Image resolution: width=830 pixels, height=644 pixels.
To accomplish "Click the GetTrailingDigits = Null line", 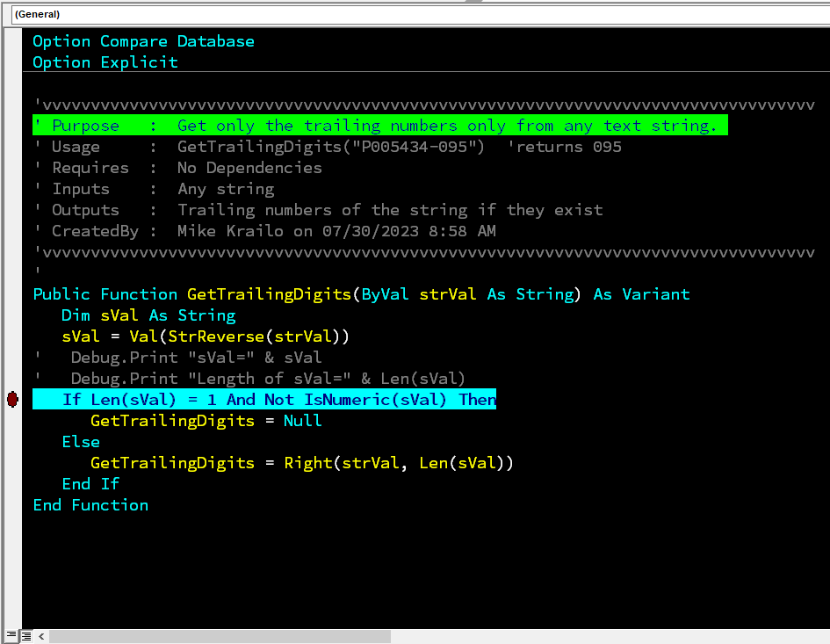I will coord(206,421).
